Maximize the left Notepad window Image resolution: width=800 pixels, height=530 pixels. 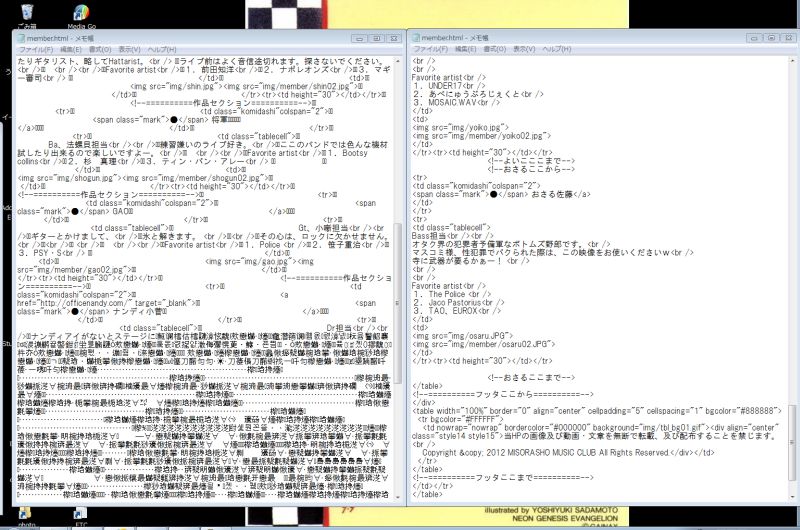click(377, 38)
